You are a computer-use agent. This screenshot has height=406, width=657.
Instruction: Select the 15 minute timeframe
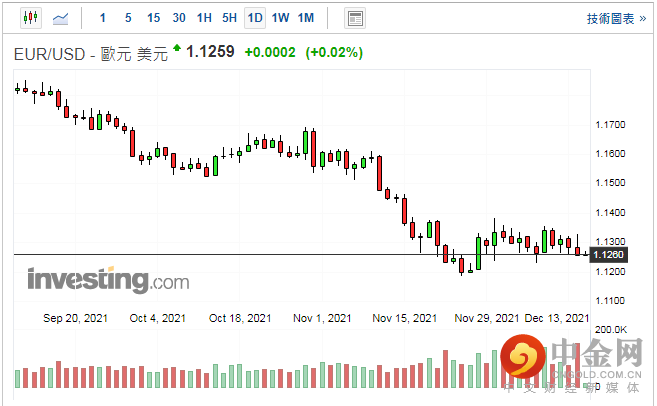(153, 18)
